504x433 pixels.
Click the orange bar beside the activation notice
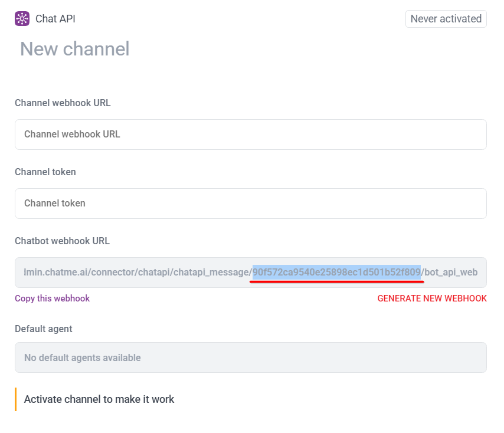16,399
